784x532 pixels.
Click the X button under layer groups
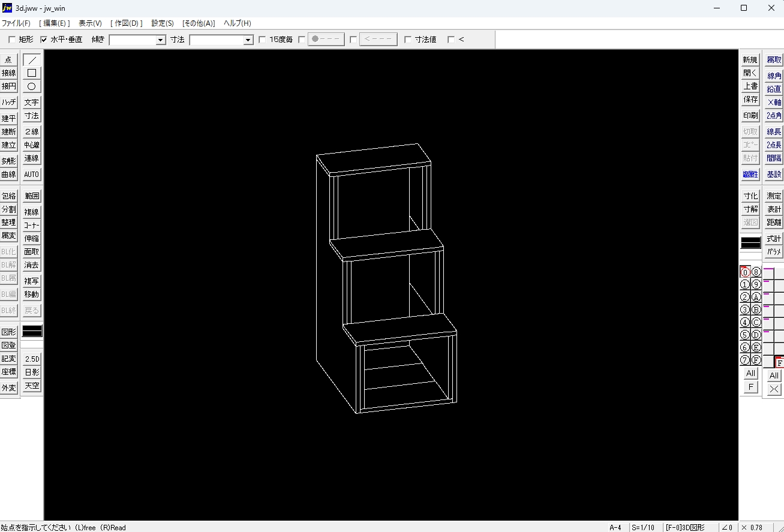click(x=774, y=389)
